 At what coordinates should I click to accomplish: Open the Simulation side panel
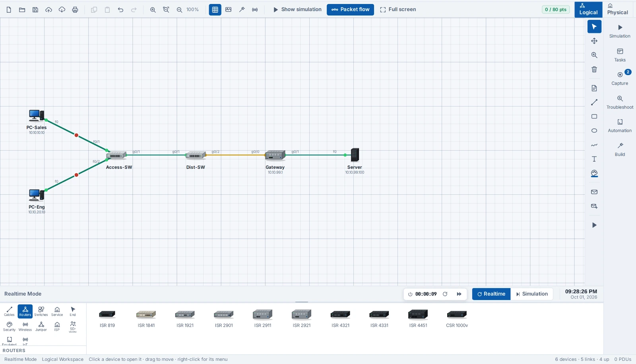620,31
